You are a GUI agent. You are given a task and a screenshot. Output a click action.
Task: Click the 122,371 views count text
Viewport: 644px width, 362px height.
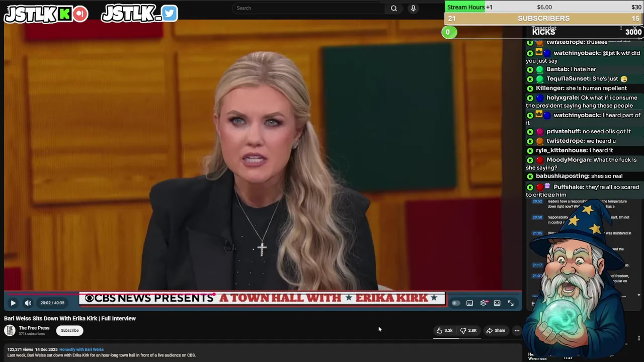20,349
